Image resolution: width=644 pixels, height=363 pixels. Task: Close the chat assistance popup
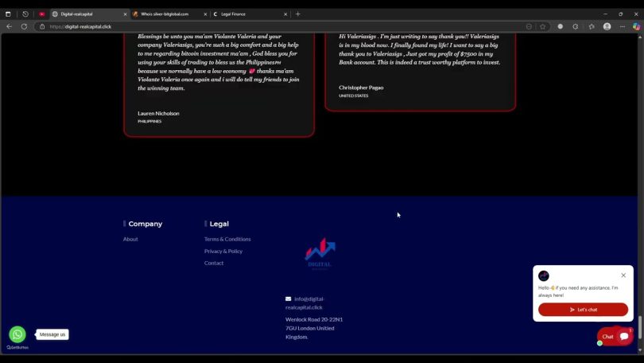(x=623, y=275)
